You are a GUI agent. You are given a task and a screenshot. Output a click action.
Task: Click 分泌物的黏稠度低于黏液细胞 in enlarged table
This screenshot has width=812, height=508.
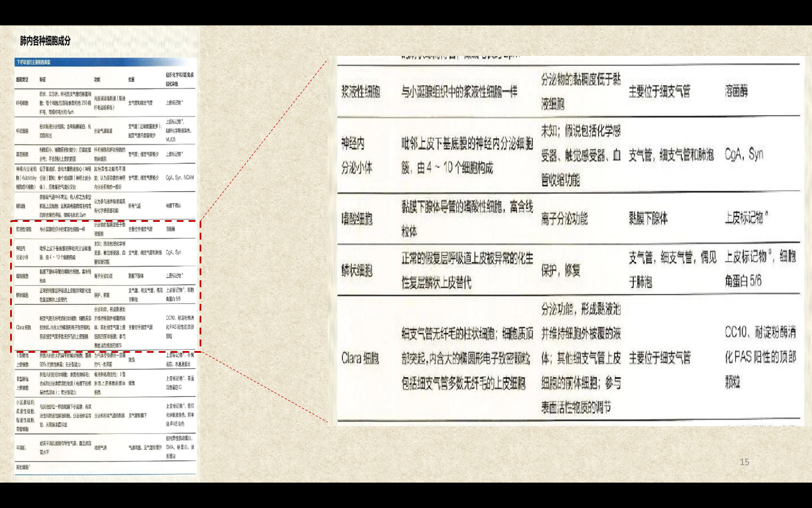[x=581, y=91]
